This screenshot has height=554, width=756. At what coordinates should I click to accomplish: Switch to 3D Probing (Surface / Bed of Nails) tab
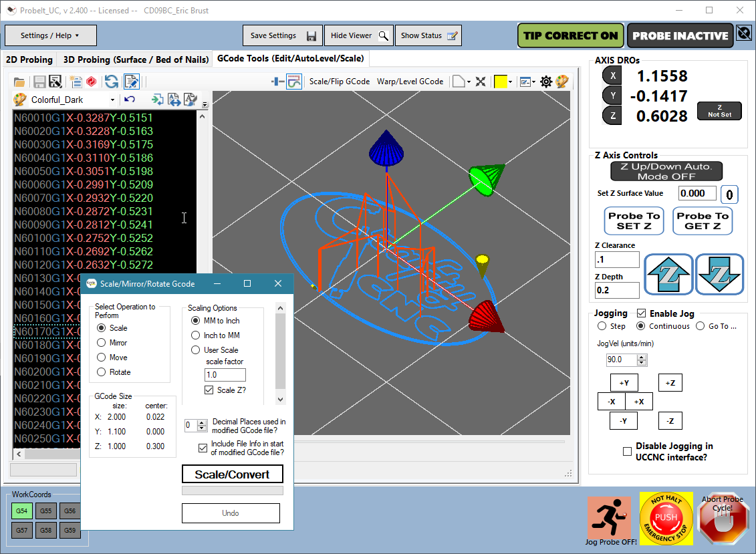coord(136,59)
